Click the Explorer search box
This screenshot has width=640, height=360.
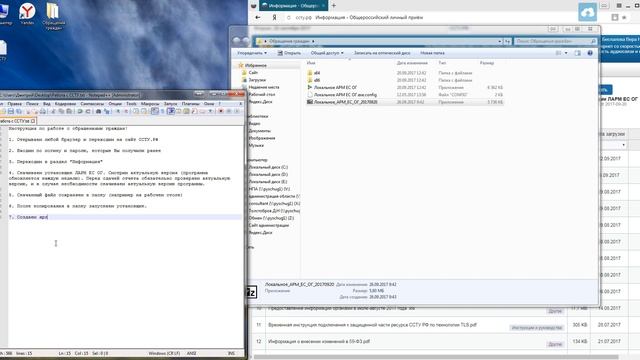tap(555, 41)
